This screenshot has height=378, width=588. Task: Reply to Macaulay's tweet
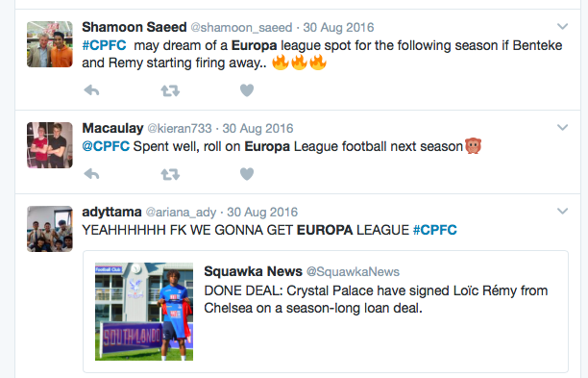click(91, 174)
